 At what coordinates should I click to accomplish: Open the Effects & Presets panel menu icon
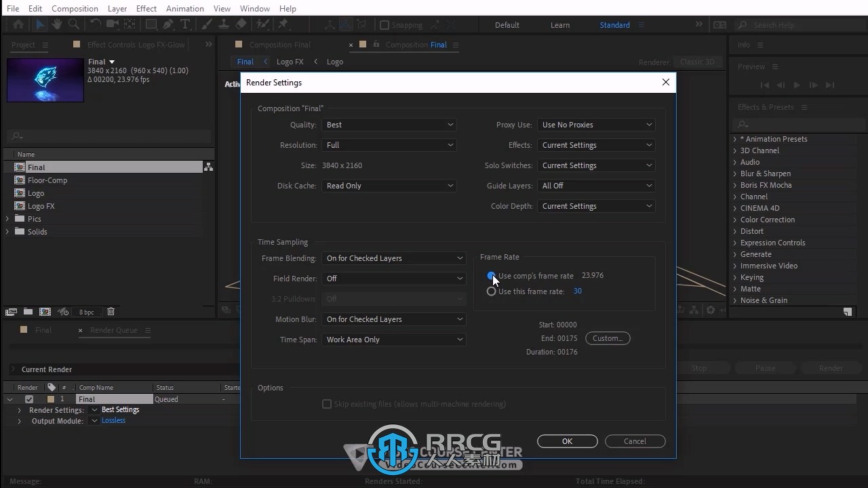804,107
